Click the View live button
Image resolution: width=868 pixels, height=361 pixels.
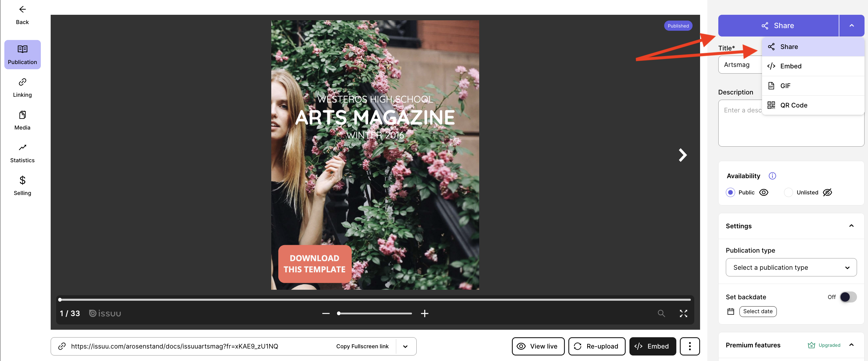click(x=538, y=346)
